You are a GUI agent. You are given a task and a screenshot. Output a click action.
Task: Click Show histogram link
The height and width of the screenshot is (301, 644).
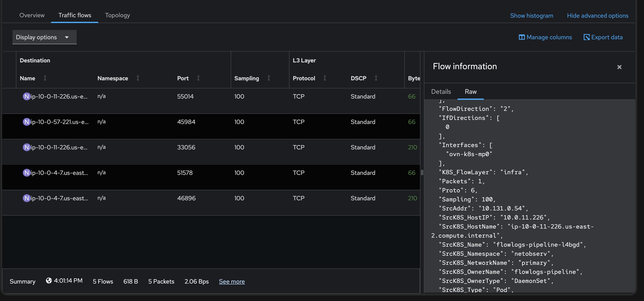click(531, 16)
